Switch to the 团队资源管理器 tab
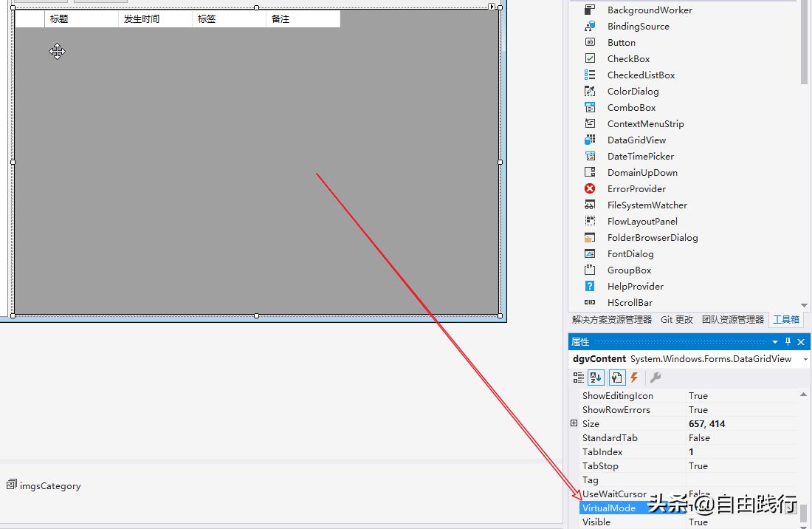Image resolution: width=812 pixels, height=529 pixels. pos(733,320)
